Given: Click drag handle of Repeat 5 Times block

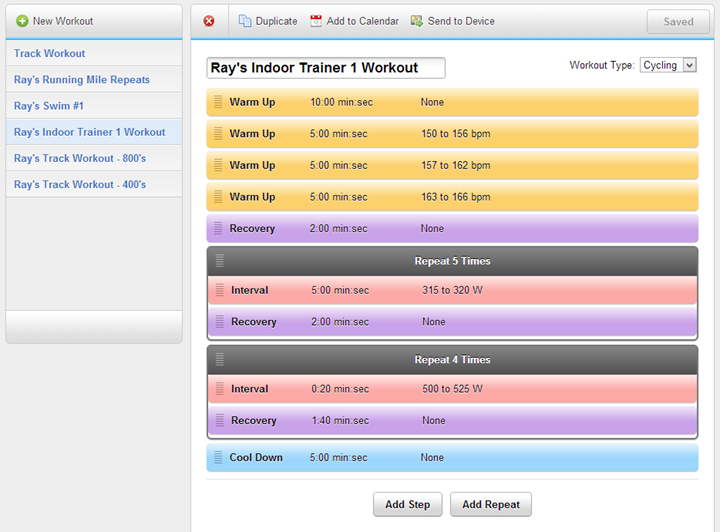Looking at the screenshot, I should tap(220, 261).
